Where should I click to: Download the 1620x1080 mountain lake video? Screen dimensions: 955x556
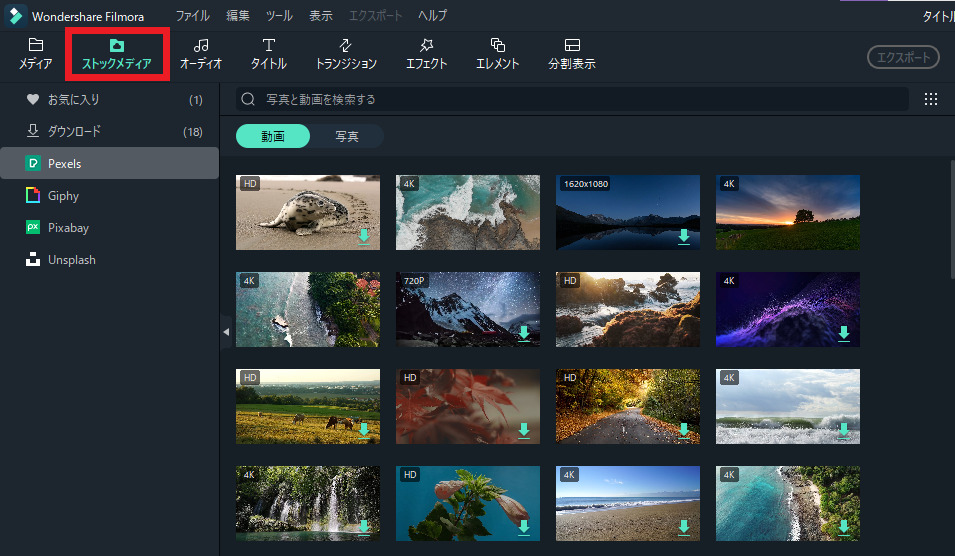[684, 236]
